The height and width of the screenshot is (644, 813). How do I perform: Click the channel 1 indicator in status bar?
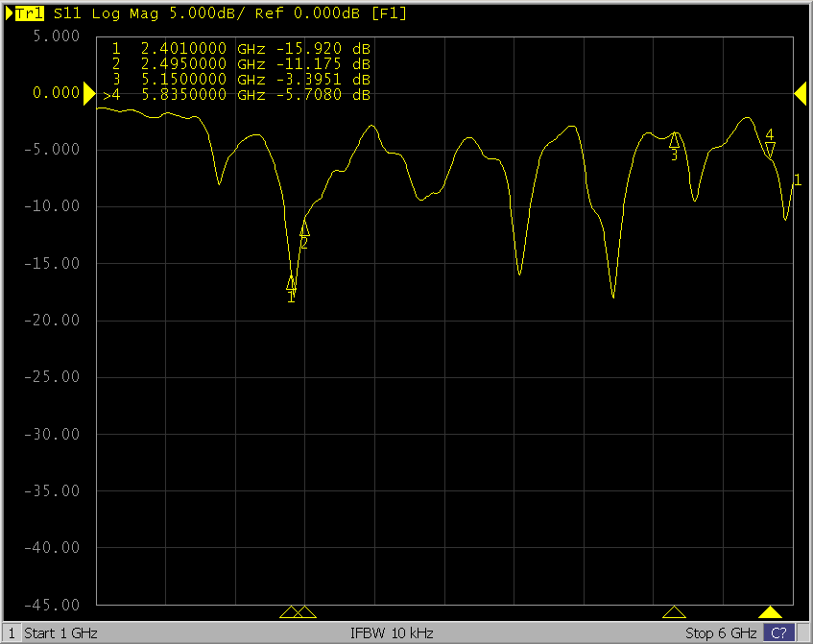pyautogui.click(x=11, y=633)
